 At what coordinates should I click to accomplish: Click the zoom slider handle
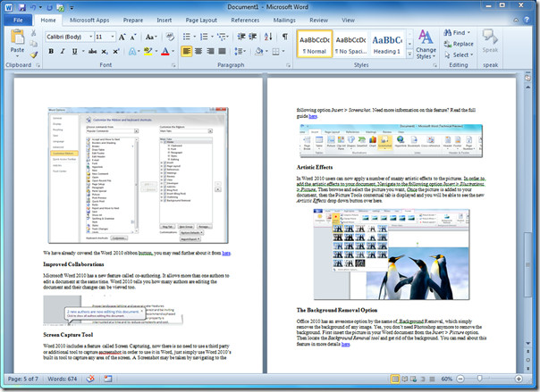point(479,379)
